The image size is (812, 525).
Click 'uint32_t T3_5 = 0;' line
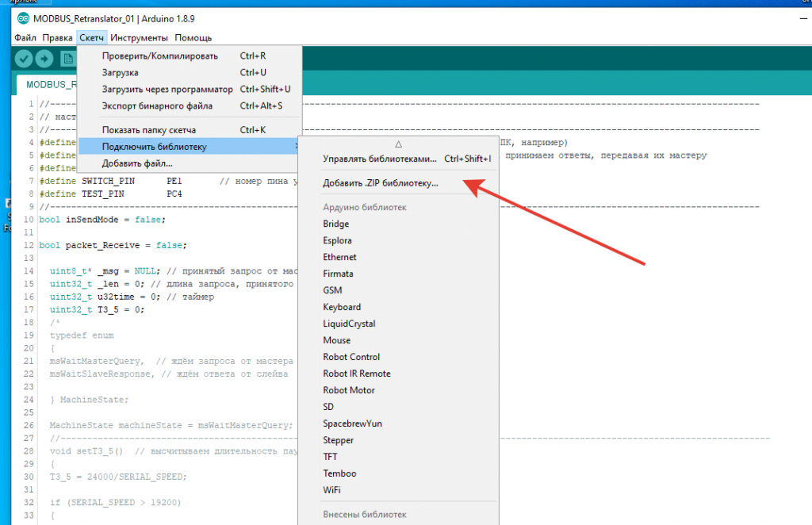pyautogui.click(x=98, y=309)
